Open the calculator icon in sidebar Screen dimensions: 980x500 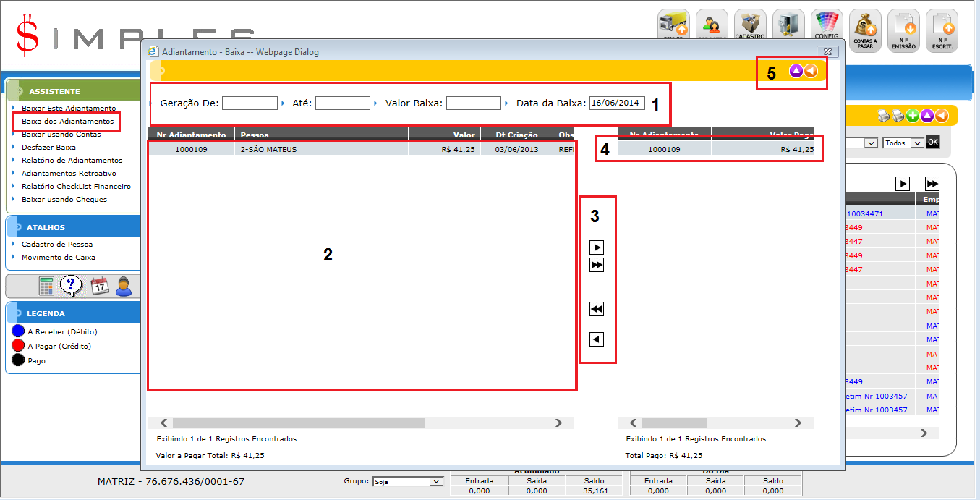click(47, 287)
